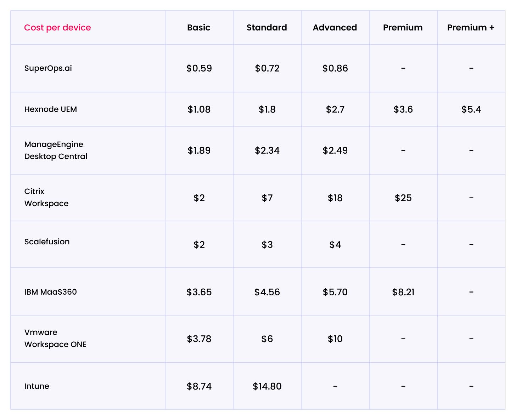Click the Vmware Workspace ONE label
Image resolution: width=516 pixels, height=420 pixels.
pos(55,338)
